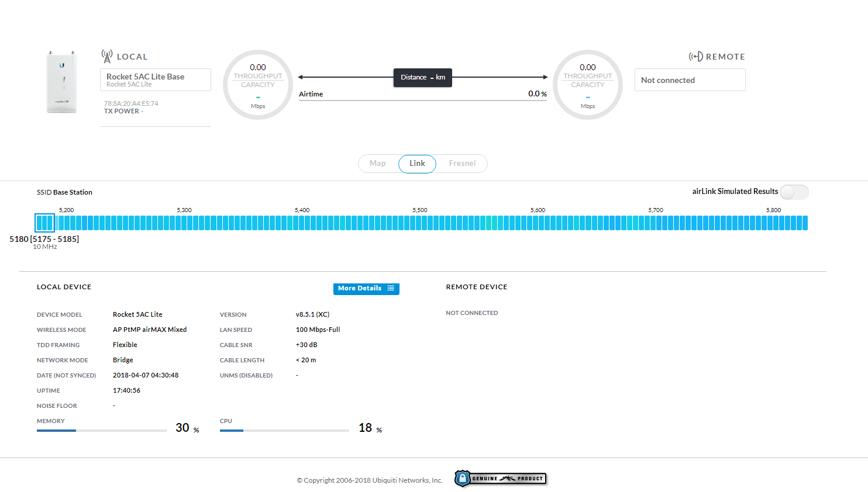Click the uptime value 17:40:56

[x=126, y=390]
